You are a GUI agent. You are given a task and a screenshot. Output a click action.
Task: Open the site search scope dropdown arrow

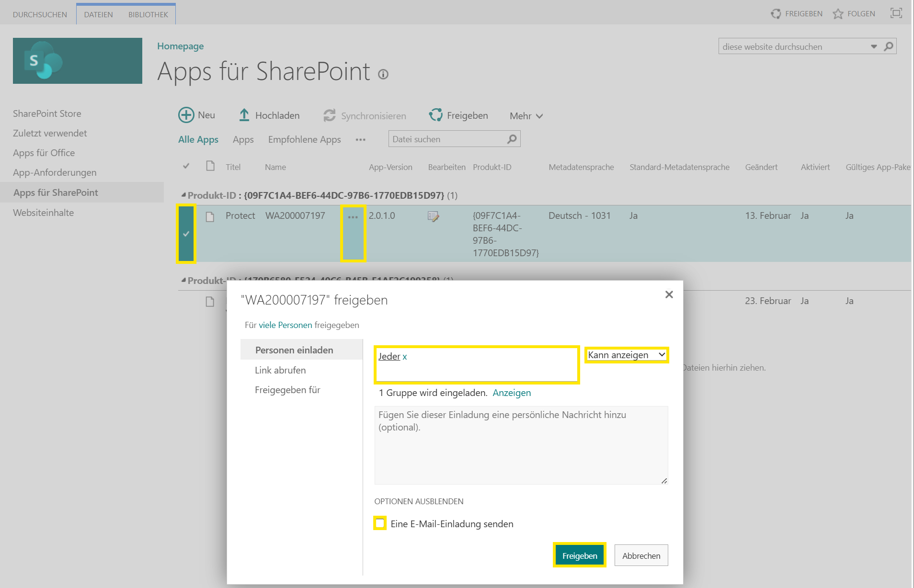click(874, 46)
